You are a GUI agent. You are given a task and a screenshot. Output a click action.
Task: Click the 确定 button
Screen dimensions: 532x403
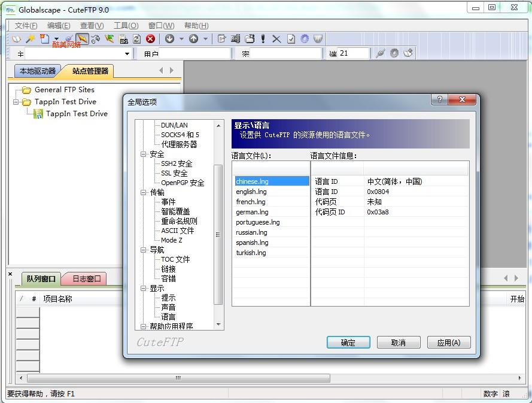[x=348, y=343]
